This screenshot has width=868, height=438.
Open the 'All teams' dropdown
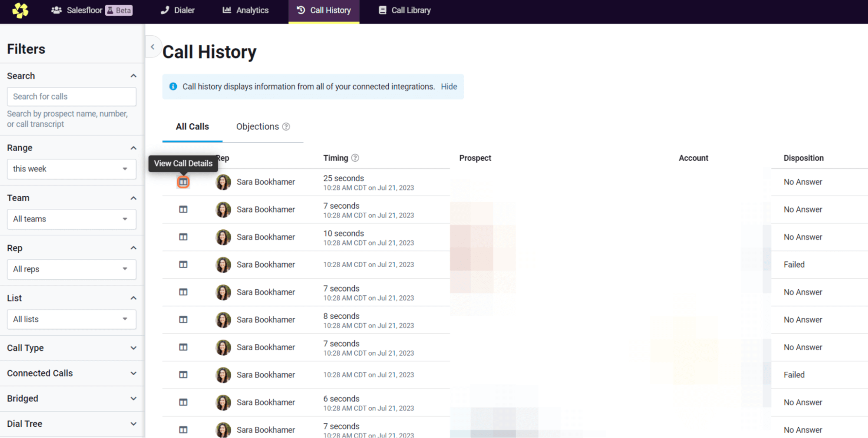pos(71,219)
